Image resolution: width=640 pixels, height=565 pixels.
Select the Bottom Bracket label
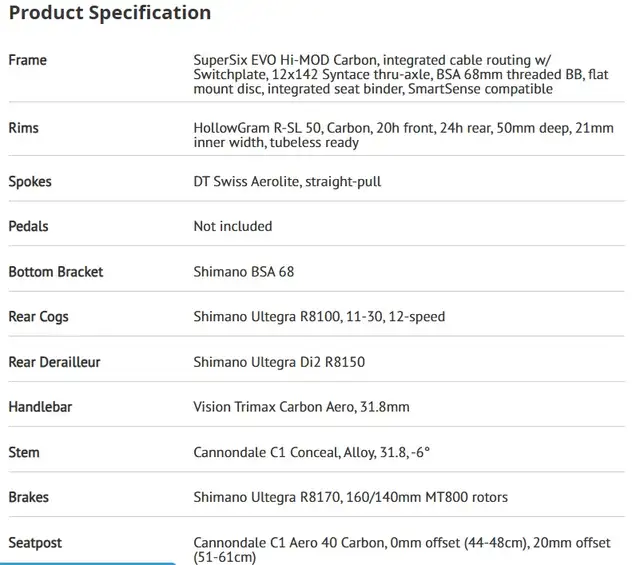(56, 272)
